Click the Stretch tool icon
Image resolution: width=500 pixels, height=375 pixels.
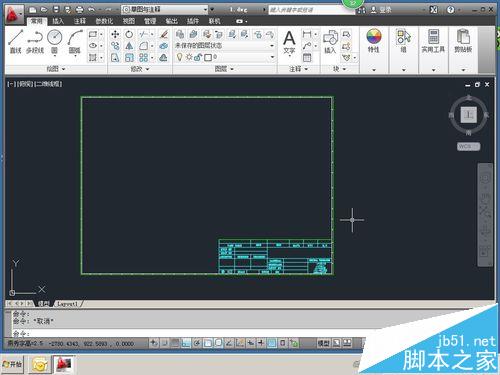pyautogui.click(x=115, y=58)
